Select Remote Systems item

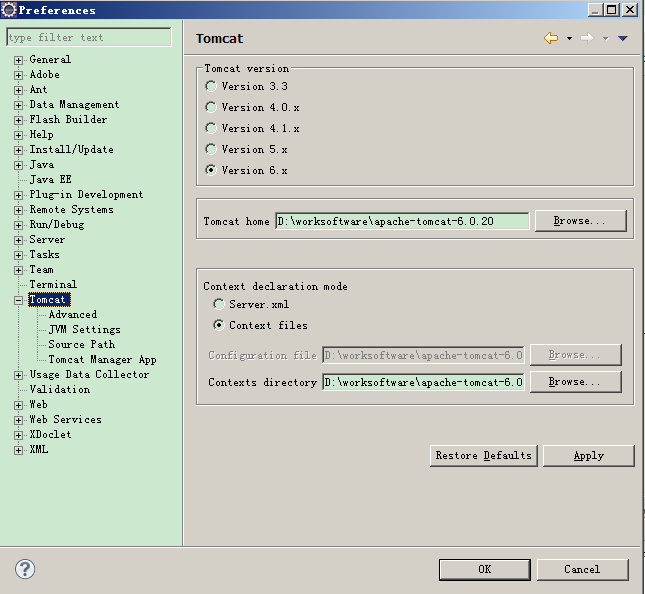pyautogui.click(x=72, y=209)
